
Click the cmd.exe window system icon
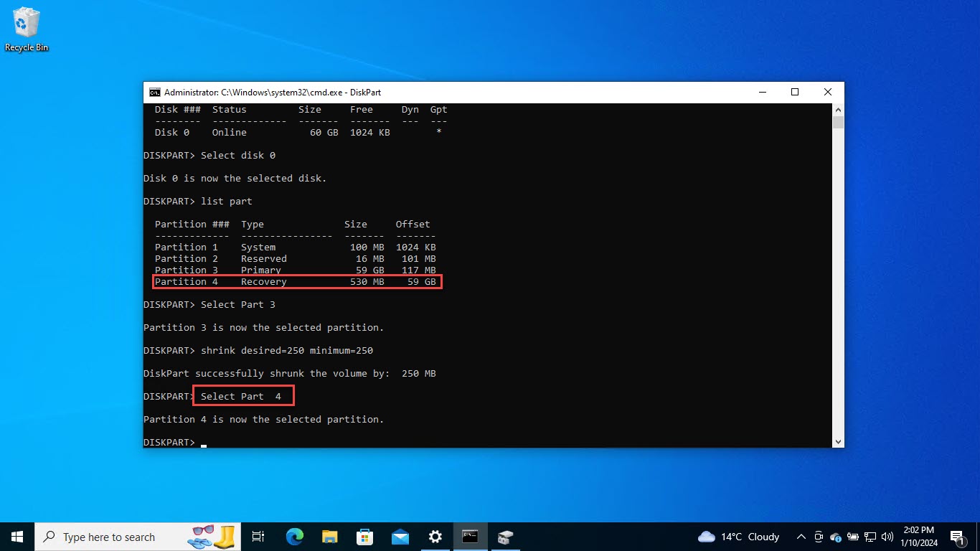pyautogui.click(x=154, y=92)
